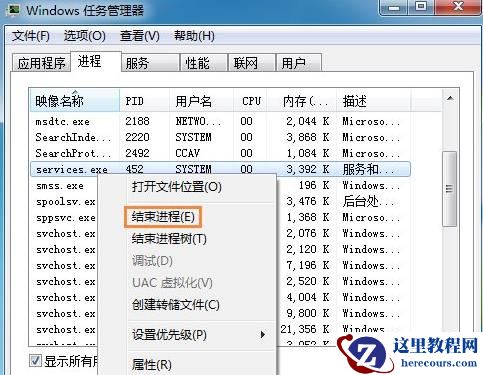This screenshot has height=375, width=483.
Task: Click memory value 7,196 K
Action: (x=308, y=265)
